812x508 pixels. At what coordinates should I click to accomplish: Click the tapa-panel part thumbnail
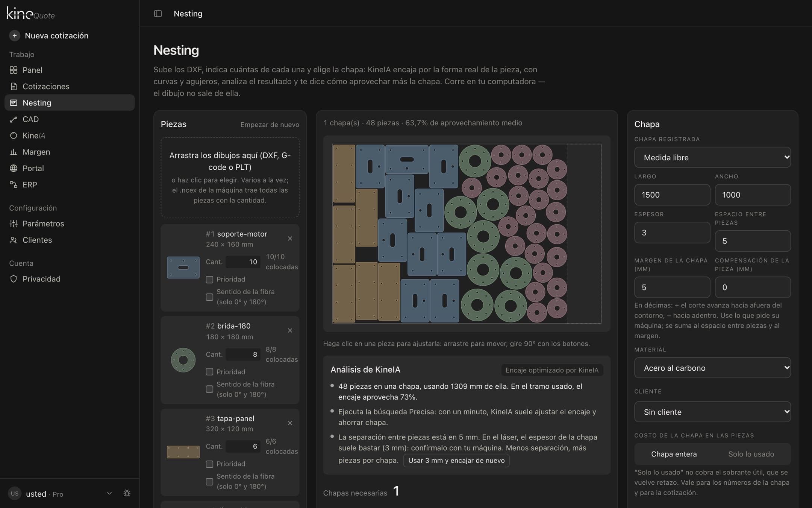point(183,452)
